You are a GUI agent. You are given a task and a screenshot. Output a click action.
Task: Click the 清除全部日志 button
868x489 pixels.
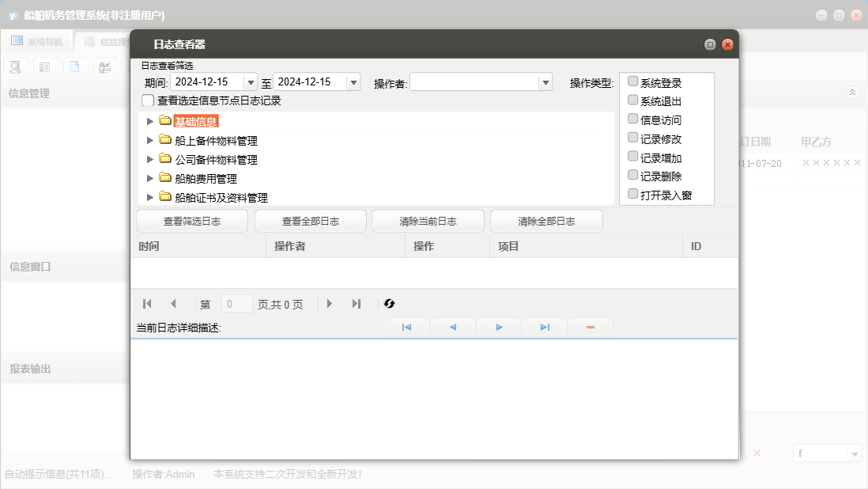pos(546,222)
